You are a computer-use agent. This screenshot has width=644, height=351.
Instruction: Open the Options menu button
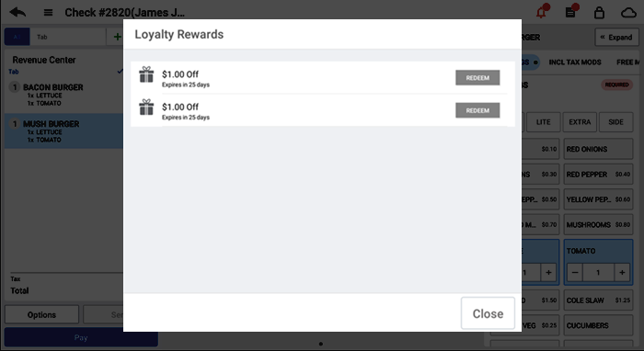[x=41, y=314]
